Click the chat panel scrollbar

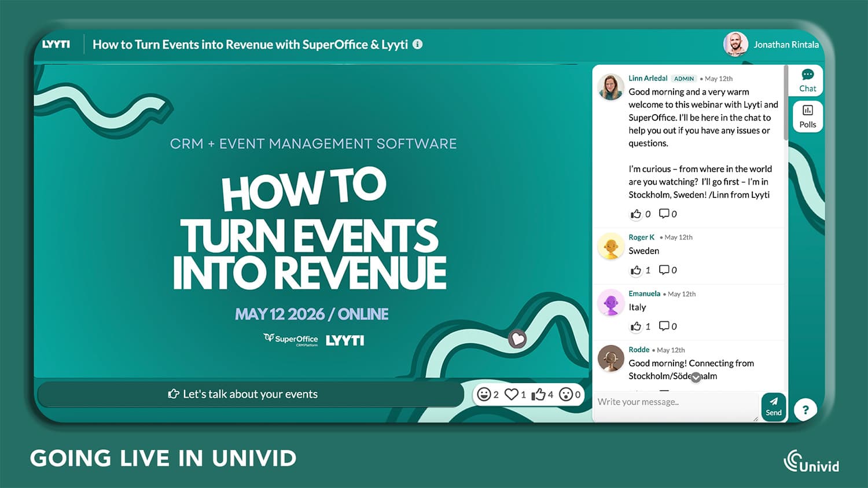coord(785,103)
